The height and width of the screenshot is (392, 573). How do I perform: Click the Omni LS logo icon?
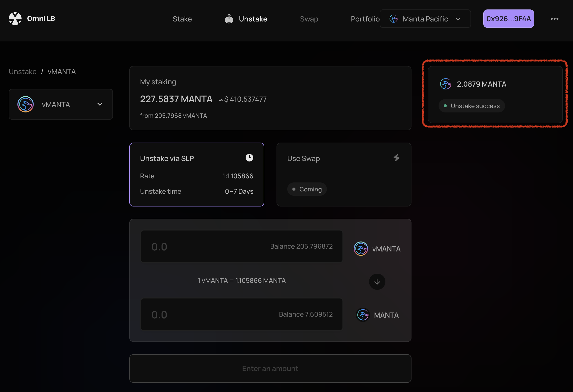[x=15, y=19]
